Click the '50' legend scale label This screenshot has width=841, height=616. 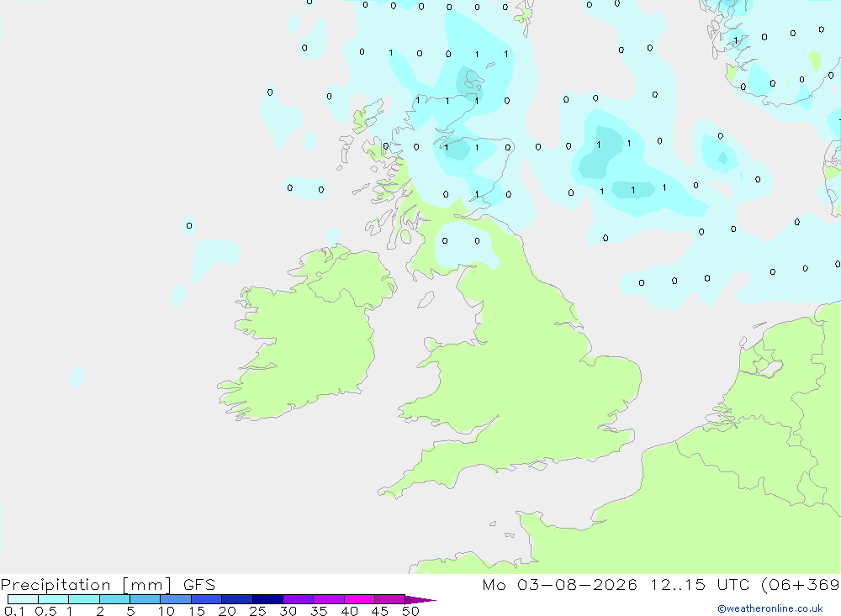click(x=411, y=611)
